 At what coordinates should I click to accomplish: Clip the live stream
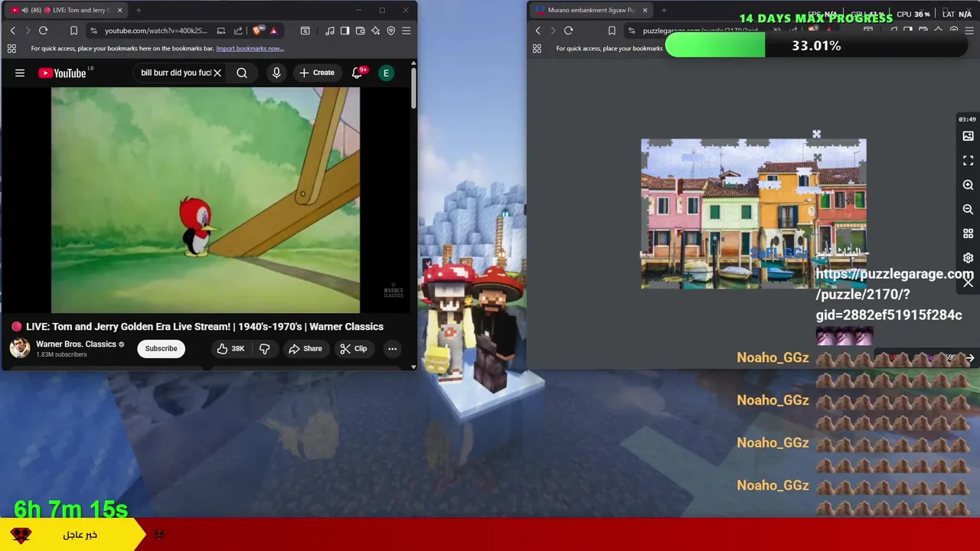[354, 348]
